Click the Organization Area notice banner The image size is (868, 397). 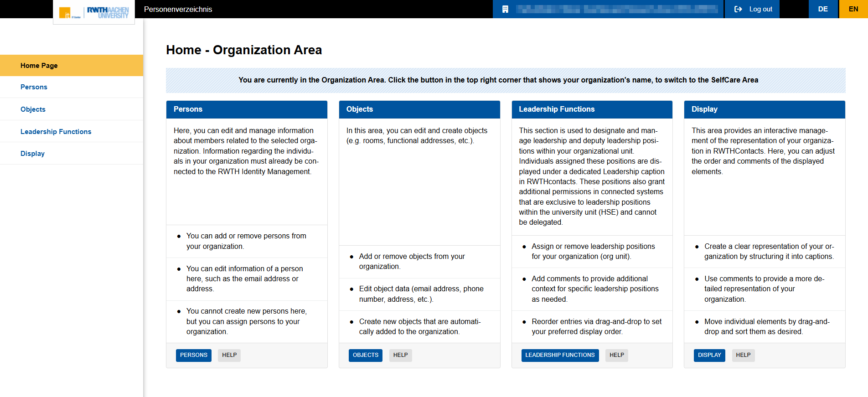506,80
